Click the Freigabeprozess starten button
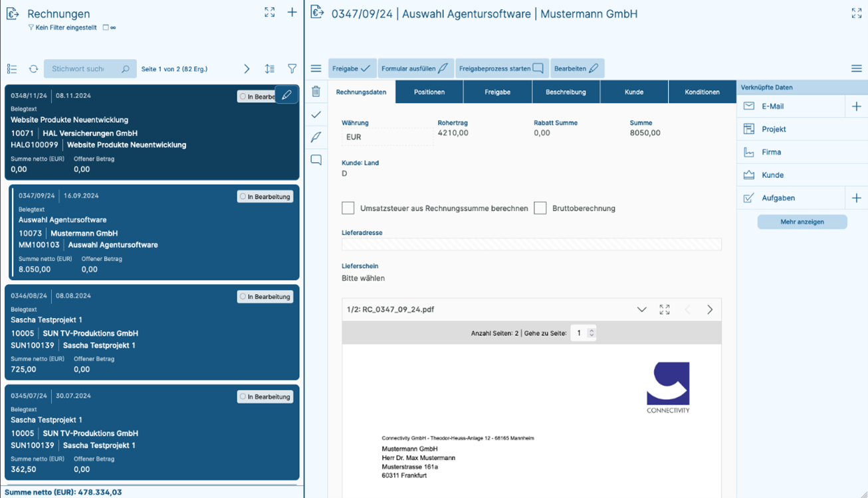Screen dimensions: 868x498 point(501,68)
